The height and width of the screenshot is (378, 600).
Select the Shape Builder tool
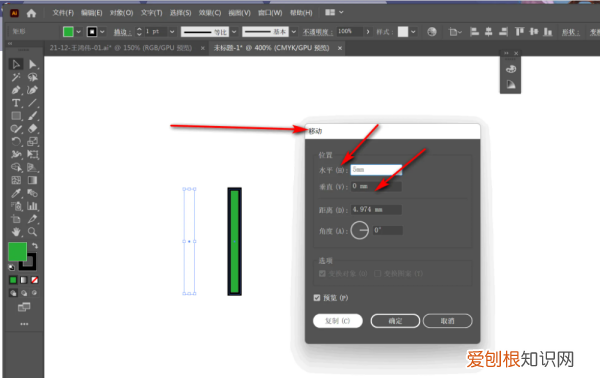(x=16, y=168)
